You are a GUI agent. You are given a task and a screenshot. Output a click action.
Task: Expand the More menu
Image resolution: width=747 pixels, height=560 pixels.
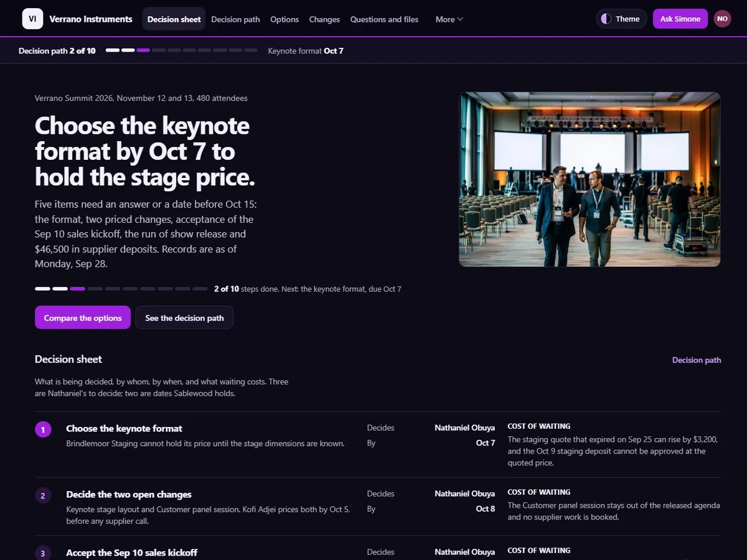(x=449, y=19)
